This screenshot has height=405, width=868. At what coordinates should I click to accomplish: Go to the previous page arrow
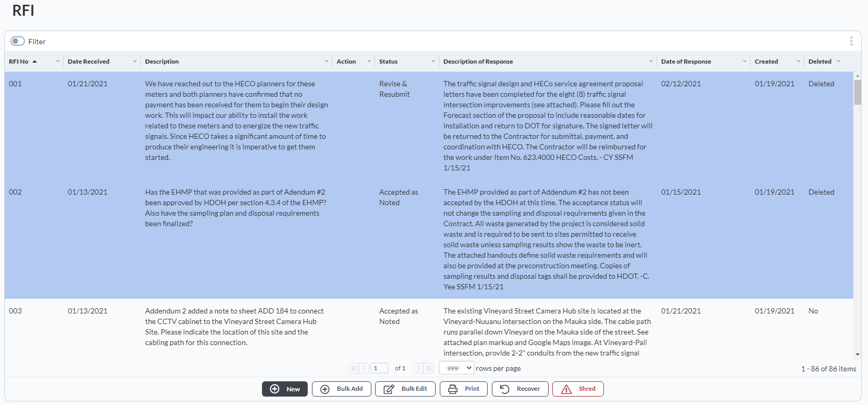click(364, 369)
